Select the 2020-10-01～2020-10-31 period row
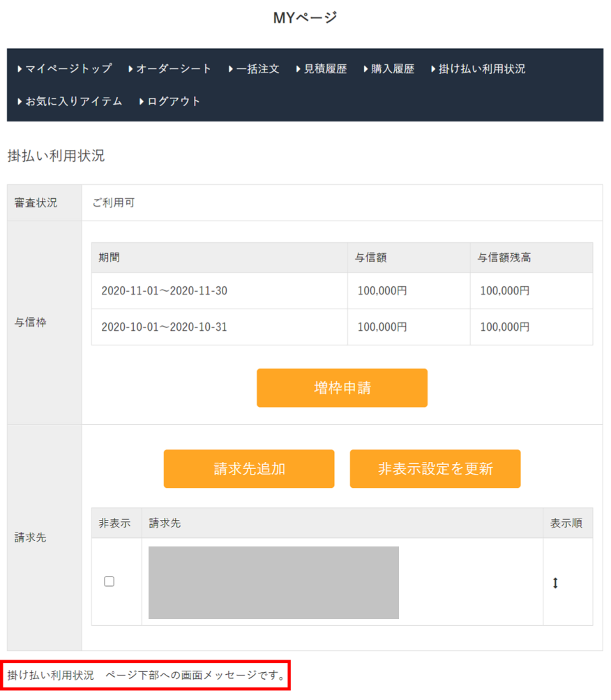This screenshot has height=700, width=611. click(x=164, y=327)
